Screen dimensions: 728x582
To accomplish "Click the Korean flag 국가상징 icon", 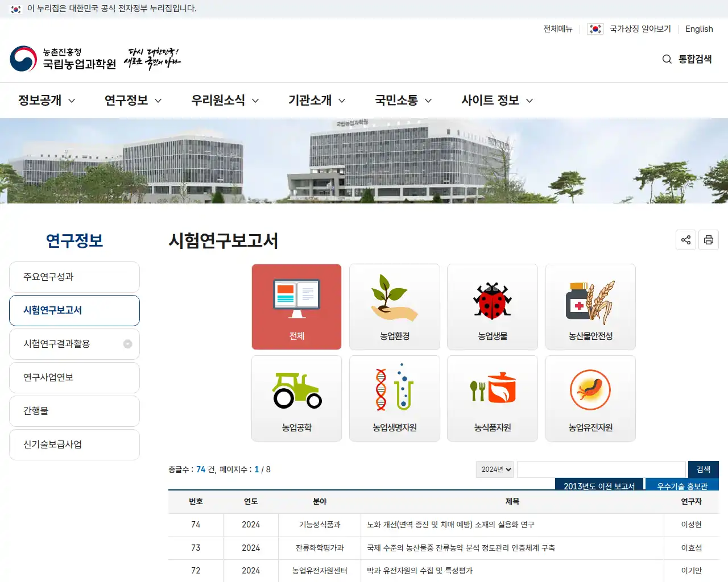I will click(595, 29).
